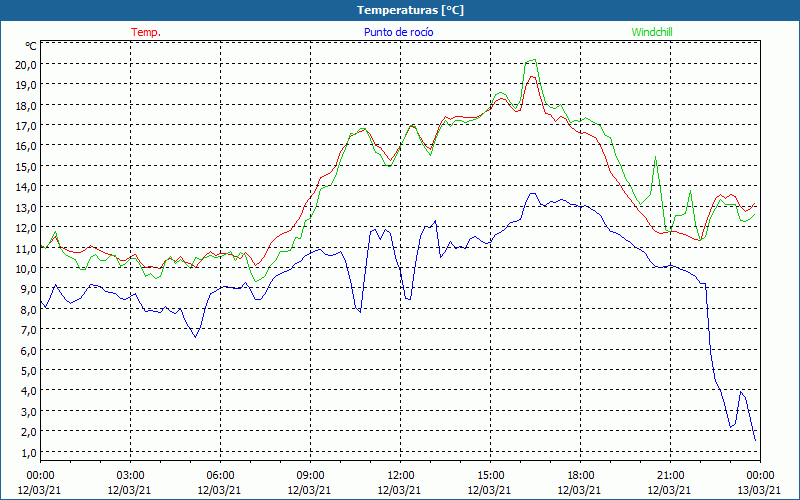Click the 1,0 y-axis value
Viewport: 800px width, 500px height.
pyautogui.click(x=28, y=453)
